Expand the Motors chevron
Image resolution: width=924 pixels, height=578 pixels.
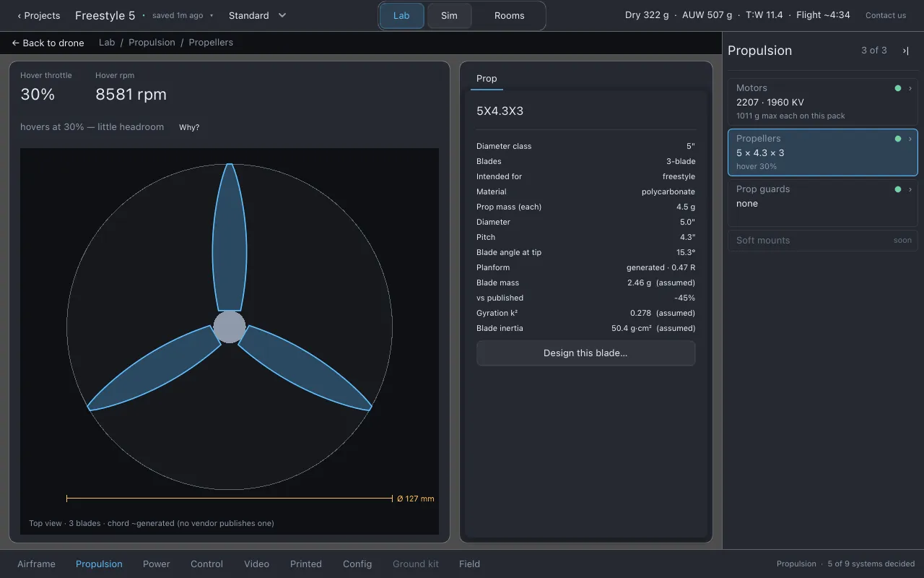tap(910, 88)
